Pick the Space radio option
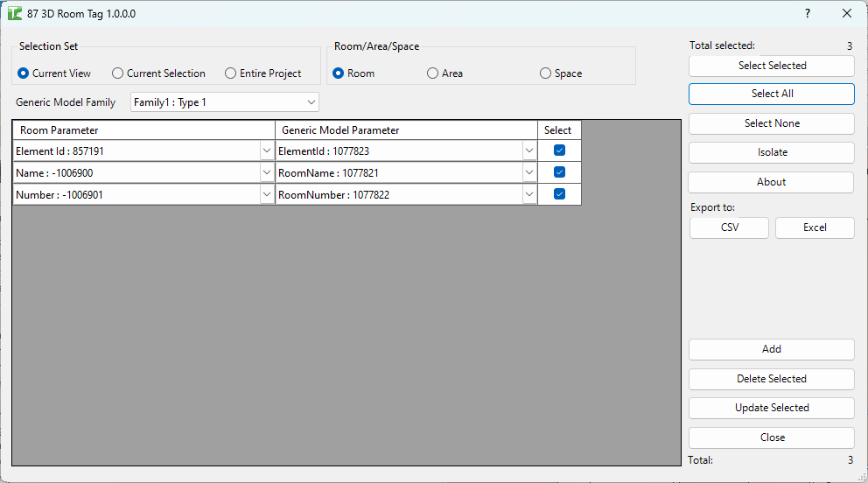Viewport: 868px width, 483px height. (x=546, y=73)
